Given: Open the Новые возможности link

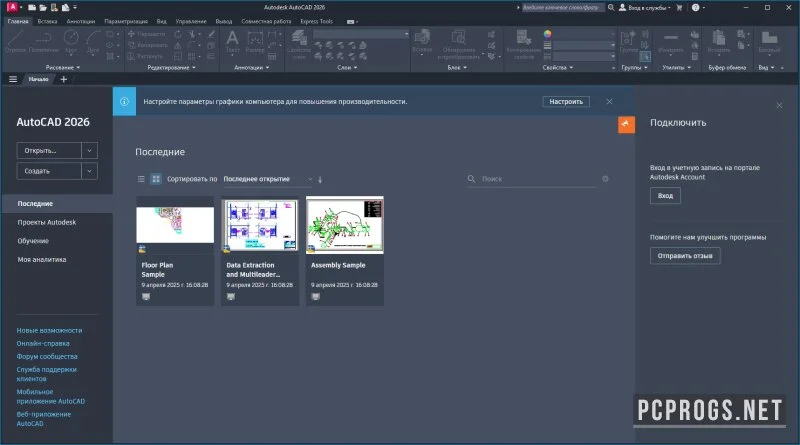Looking at the screenshot, I should [x=49, y=331].
